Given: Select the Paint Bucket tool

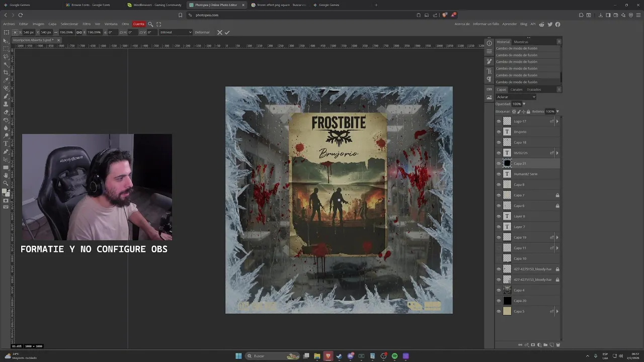Looking at the screenshot, I should pyautogui.click(x=6, y=120).
